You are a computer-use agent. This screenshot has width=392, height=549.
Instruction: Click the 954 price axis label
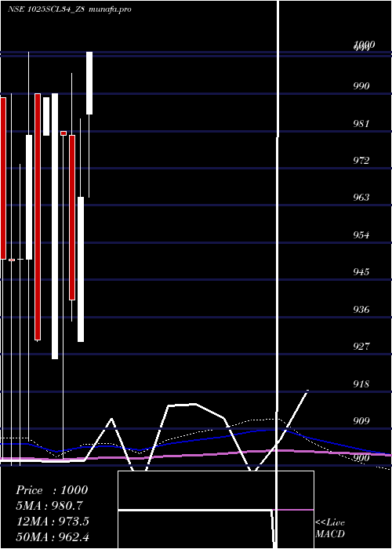tap(361, 235)
